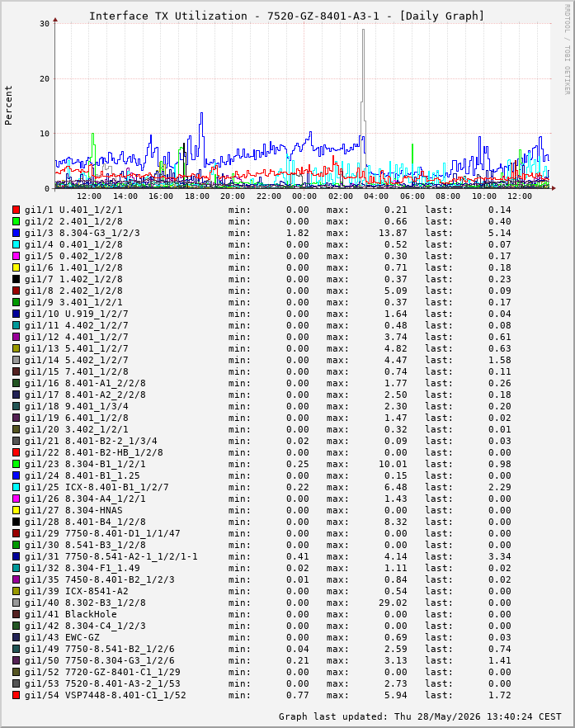Viewport: 575px width, 728px height.
Task: Select legend label gi1/7 1.402_1/2/8
Action: pyautogui.click(x=73, y=280)
